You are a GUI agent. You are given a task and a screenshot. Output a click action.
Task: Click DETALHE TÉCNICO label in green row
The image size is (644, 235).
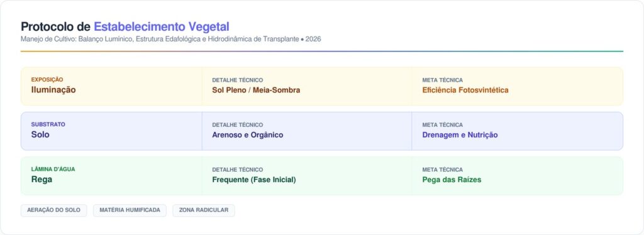[x=237, y=170]
